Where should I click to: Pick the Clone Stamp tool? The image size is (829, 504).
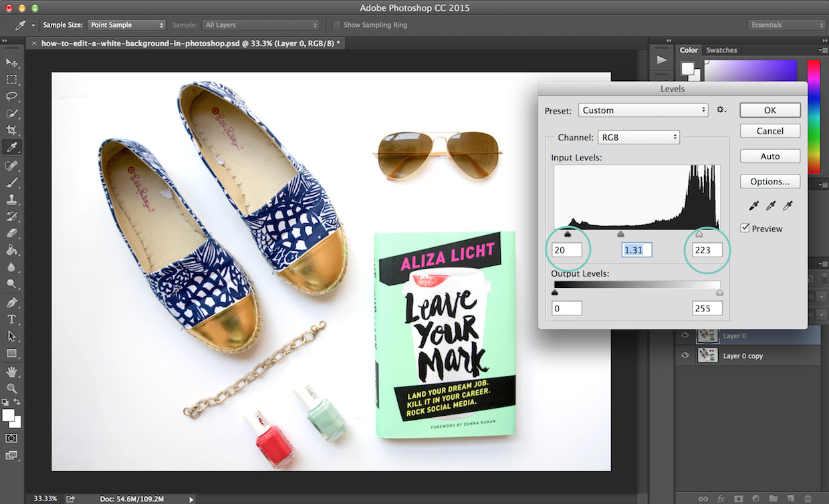[x=12, y=199]
